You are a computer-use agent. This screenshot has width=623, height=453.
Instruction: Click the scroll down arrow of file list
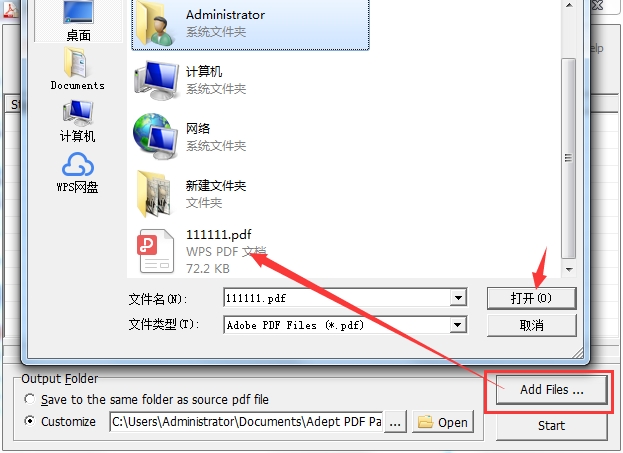pos(569,269)
